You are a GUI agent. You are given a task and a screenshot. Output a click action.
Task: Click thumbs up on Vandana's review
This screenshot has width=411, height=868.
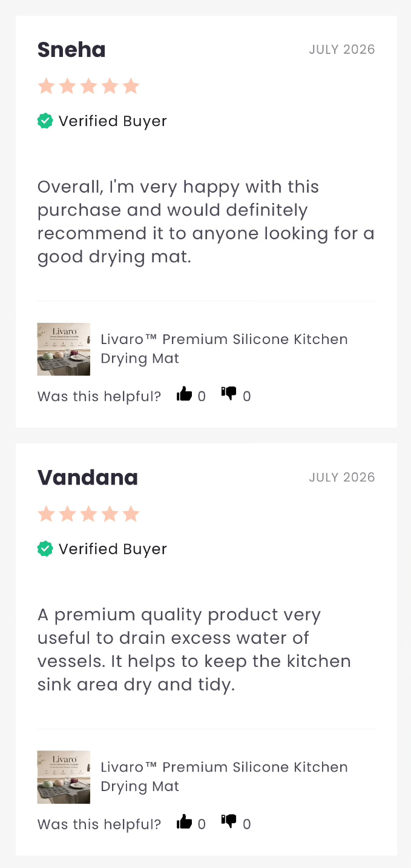(x=185, y=822)
